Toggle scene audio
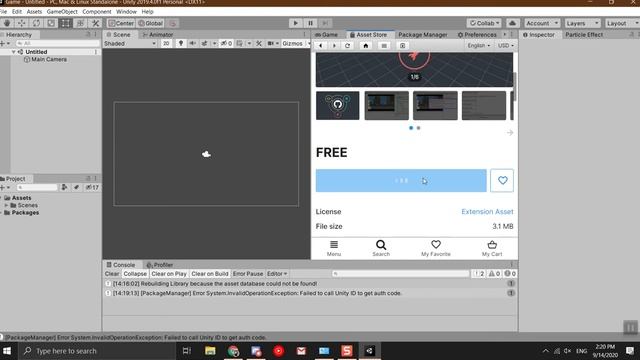The height and width of the screenshot is (360, 640). [192, 43]
